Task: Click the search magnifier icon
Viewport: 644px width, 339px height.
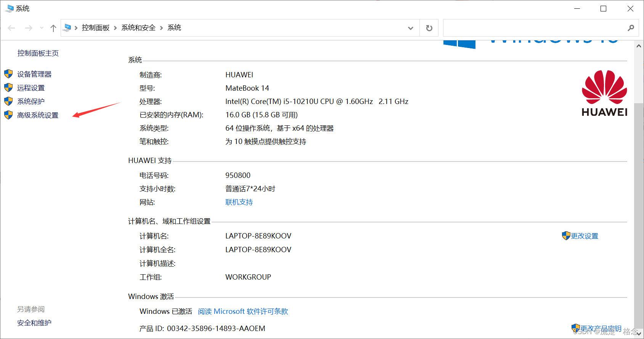Action: click(631, 28)
